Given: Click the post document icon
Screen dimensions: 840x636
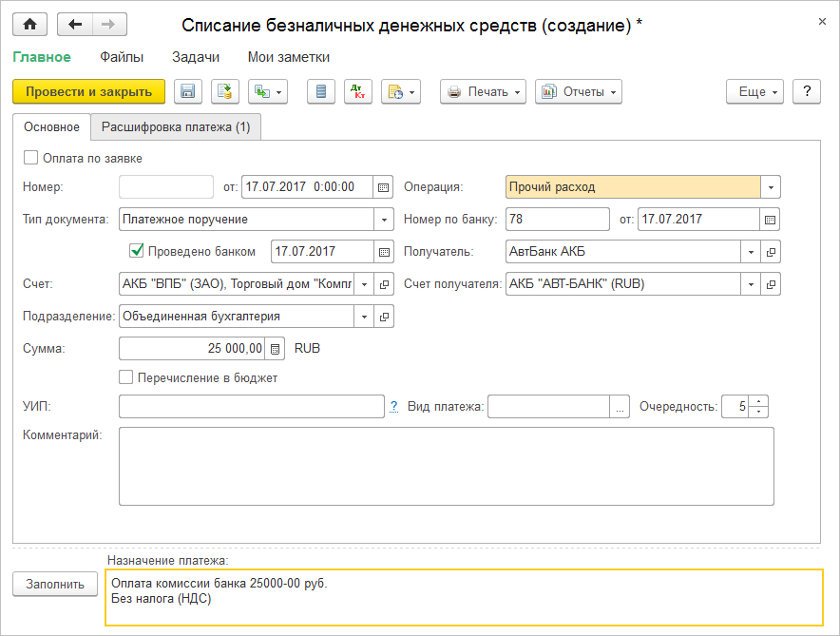Looking at the screenshot, I should (x=225, y=91).
